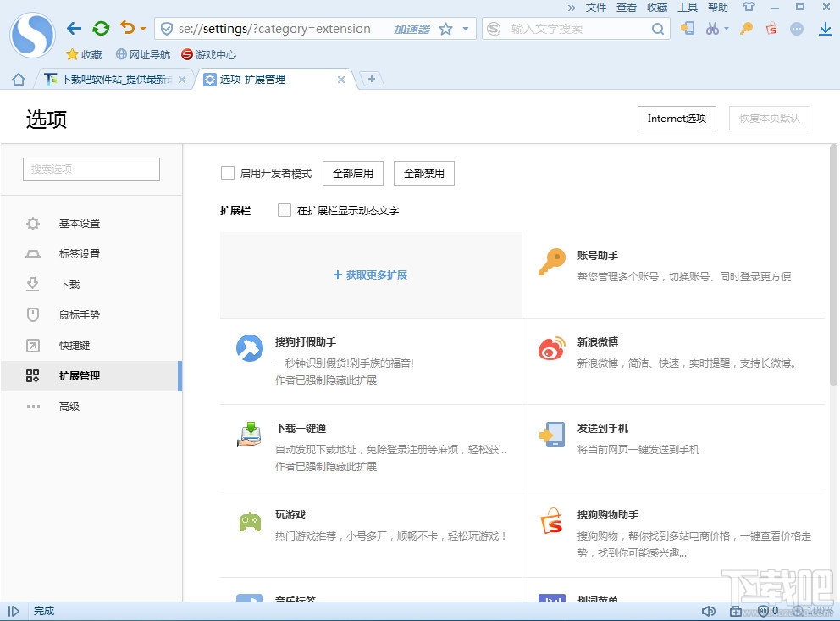Open Internet选项

(x=676, y=118)
